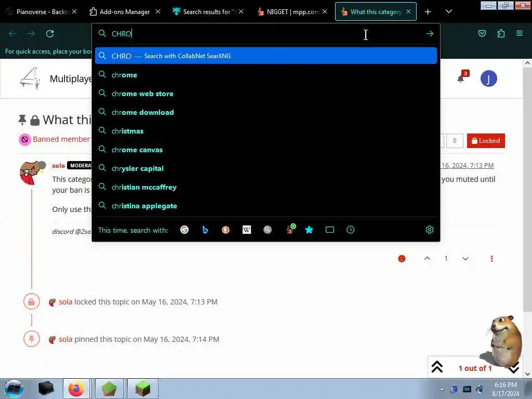Search open tabs using the tab icon
This screenshot has height=399, width=532.
(330, 230)
